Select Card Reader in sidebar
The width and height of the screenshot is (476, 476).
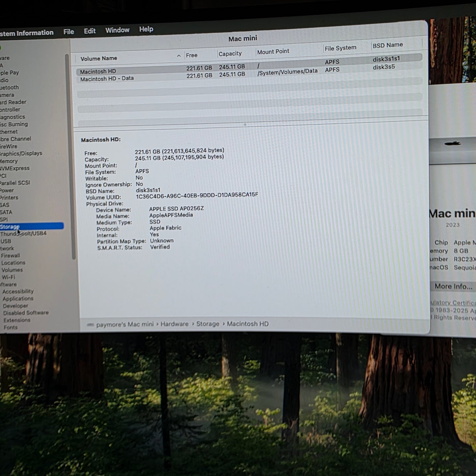[13, 102]
